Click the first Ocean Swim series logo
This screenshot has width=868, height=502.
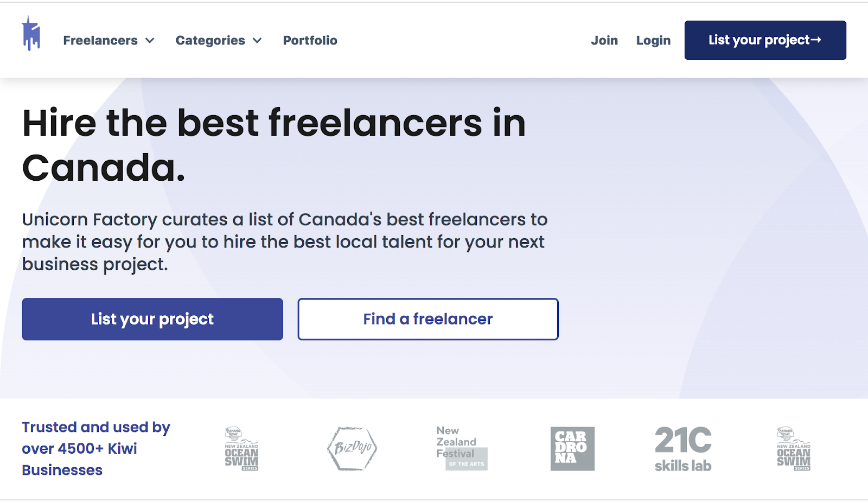[x=241, y=448]
